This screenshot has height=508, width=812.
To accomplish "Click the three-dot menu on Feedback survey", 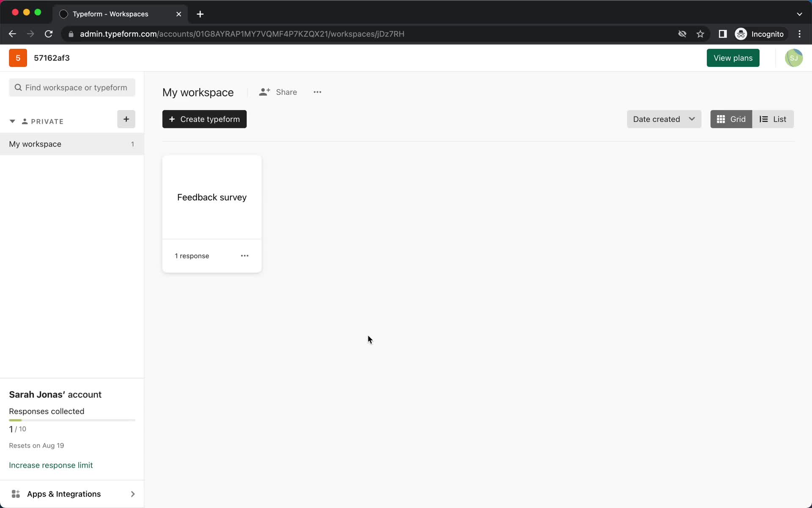I will point(244,256).
